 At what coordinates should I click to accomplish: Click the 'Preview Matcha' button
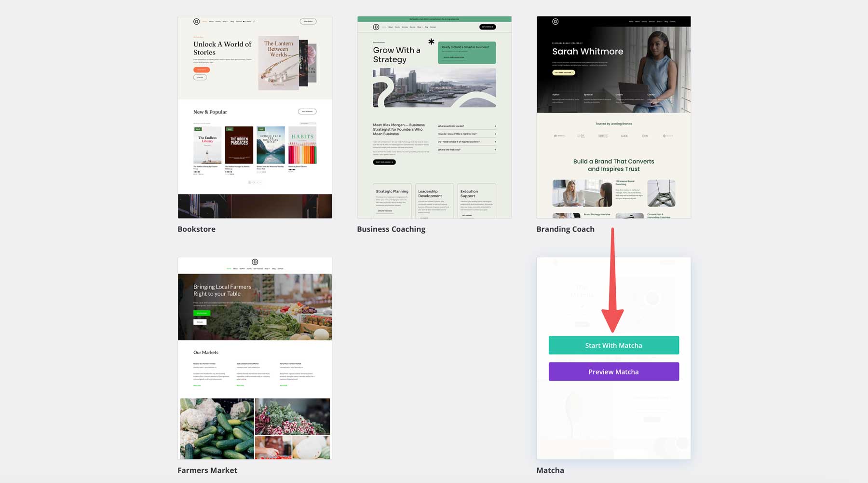click(613, 372)
